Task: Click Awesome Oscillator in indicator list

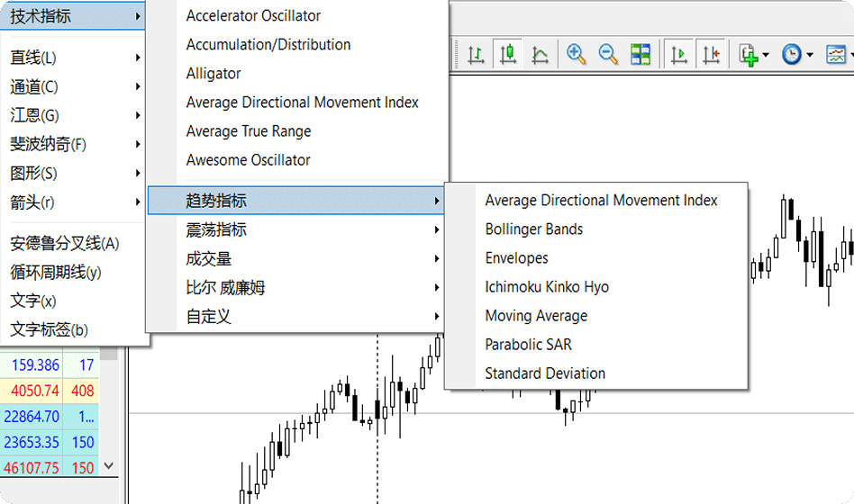Action: pos(248,160)
